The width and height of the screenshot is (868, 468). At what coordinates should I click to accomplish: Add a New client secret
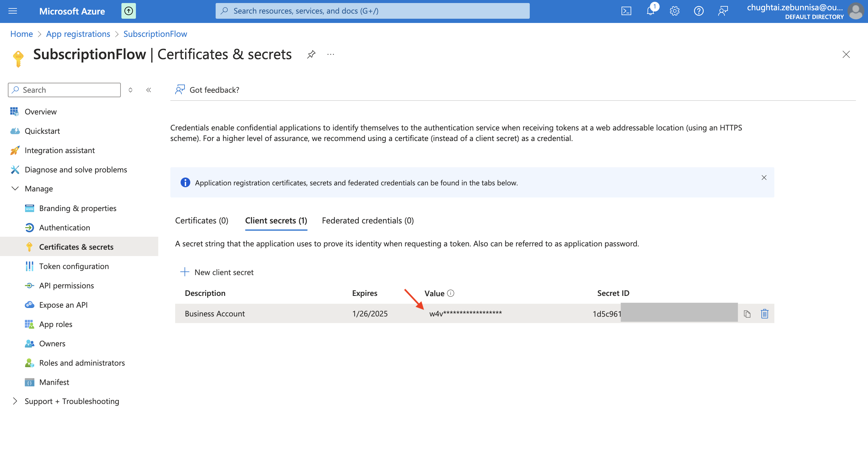pos(217,272)
